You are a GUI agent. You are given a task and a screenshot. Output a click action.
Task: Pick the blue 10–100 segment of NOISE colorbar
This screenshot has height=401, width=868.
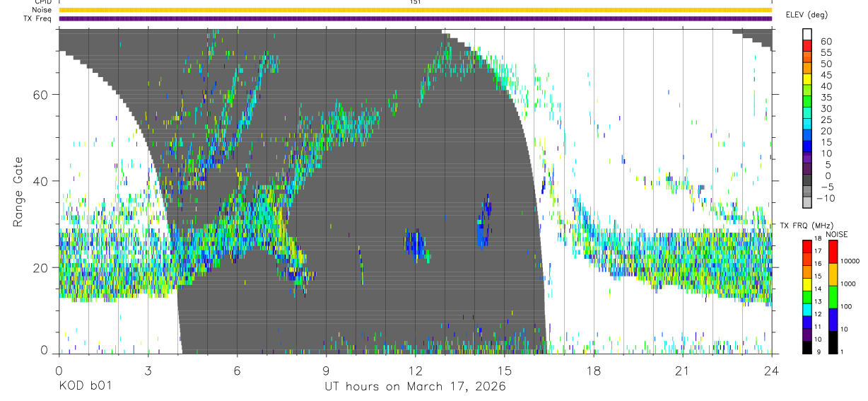tap(833, 319)
